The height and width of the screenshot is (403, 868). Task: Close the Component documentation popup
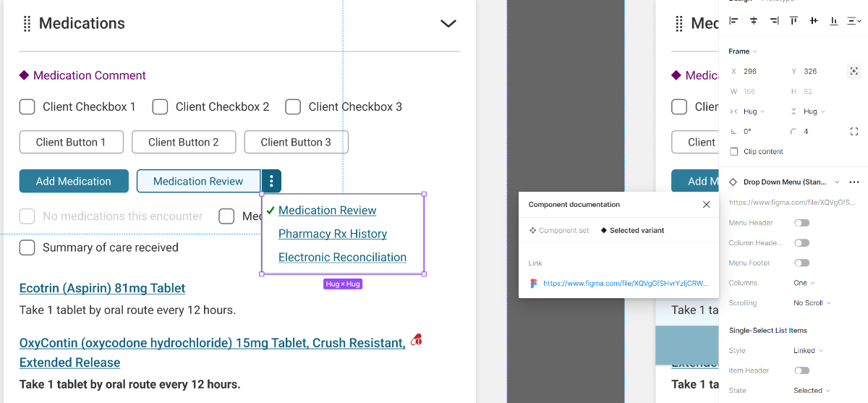tap(707, 205)
